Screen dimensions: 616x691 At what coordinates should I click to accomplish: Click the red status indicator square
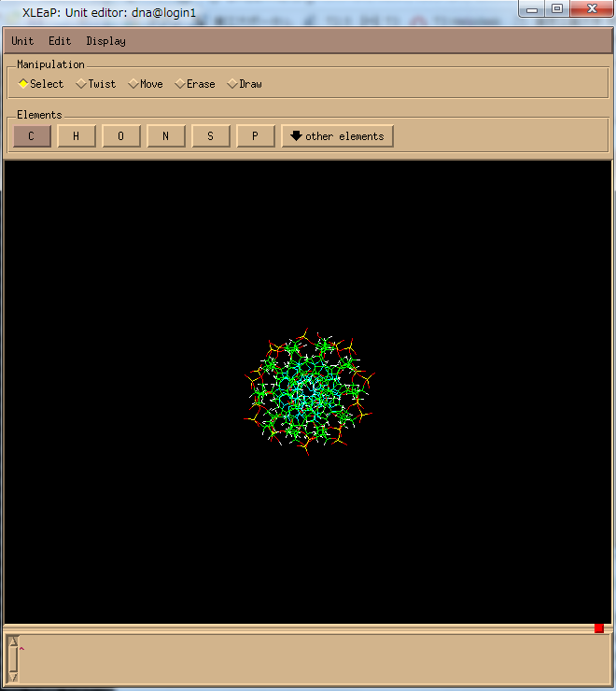[599, 628]
